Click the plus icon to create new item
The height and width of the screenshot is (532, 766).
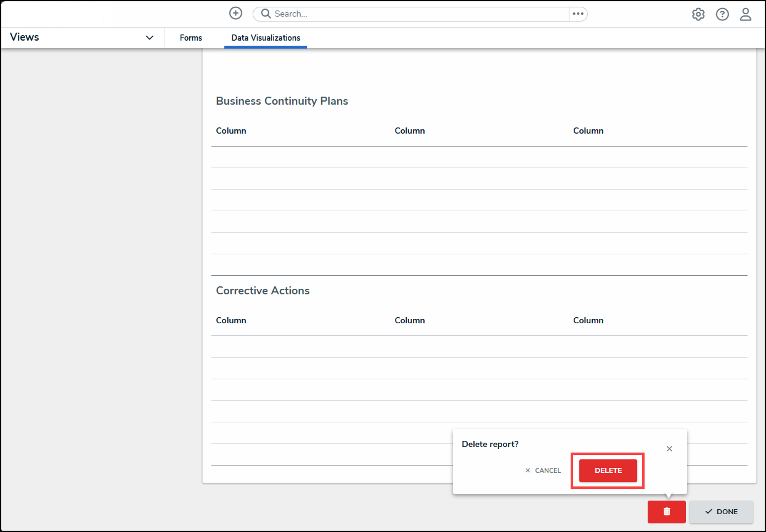(x=235, y=14)
